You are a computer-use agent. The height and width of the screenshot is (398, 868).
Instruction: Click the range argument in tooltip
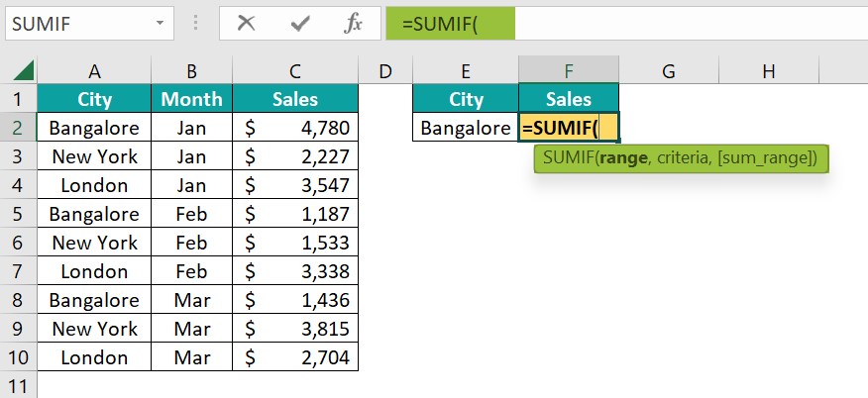623,158
